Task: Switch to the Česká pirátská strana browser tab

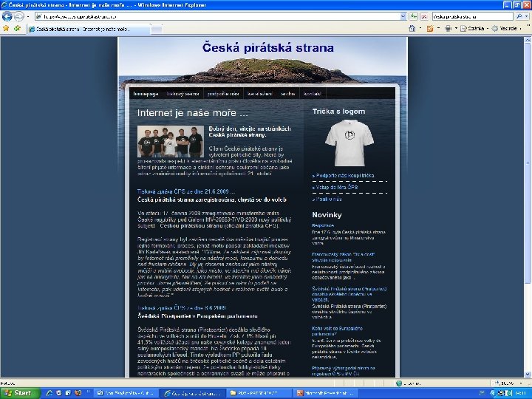Action: (88, 29)
